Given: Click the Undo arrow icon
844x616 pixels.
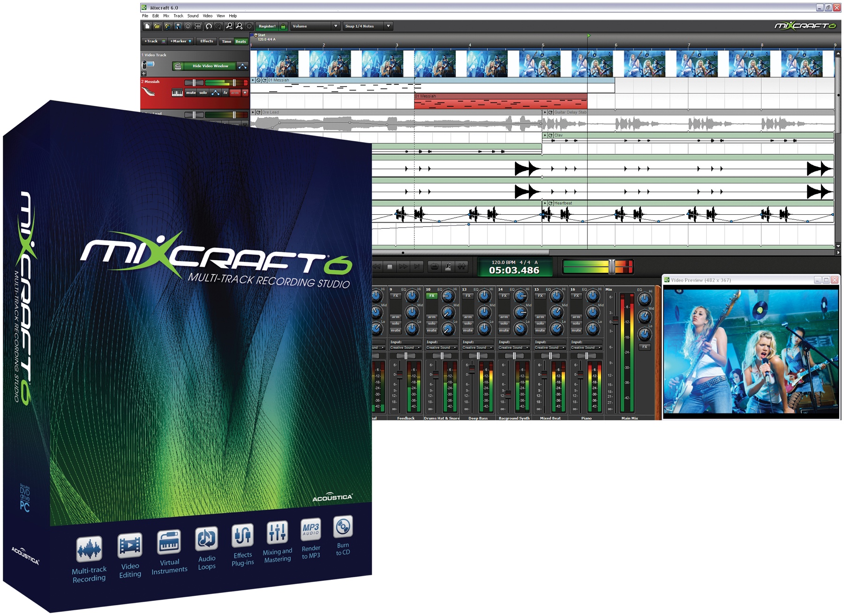Looking at the screenshot, I should click(209, 26).
